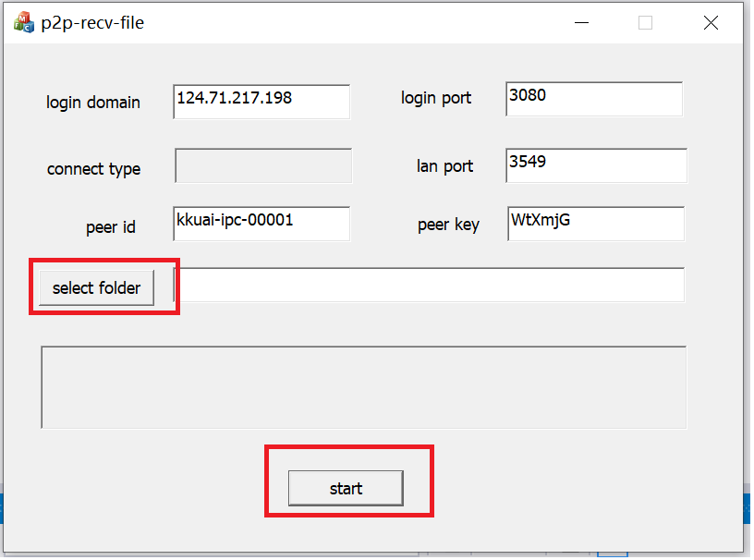The width and height of the screenshot is (754, 560).
Task: Click the "connect type" label text
Action: (93, 169)
